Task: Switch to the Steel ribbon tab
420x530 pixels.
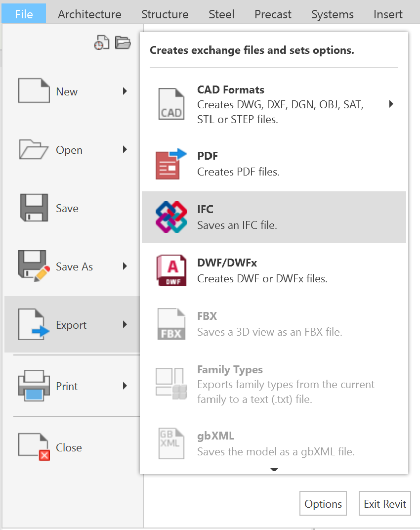Action: pyautogui.click(x=221, y=14)
